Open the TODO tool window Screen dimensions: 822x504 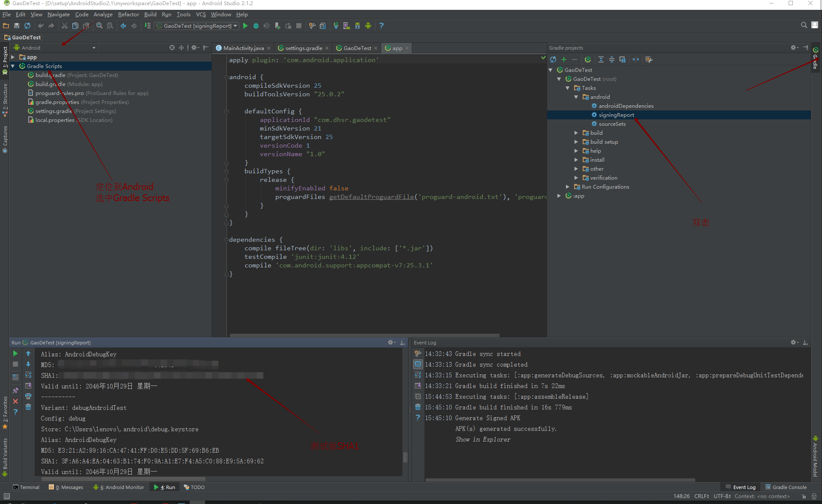pyautogui.click(x=194, y=487)
